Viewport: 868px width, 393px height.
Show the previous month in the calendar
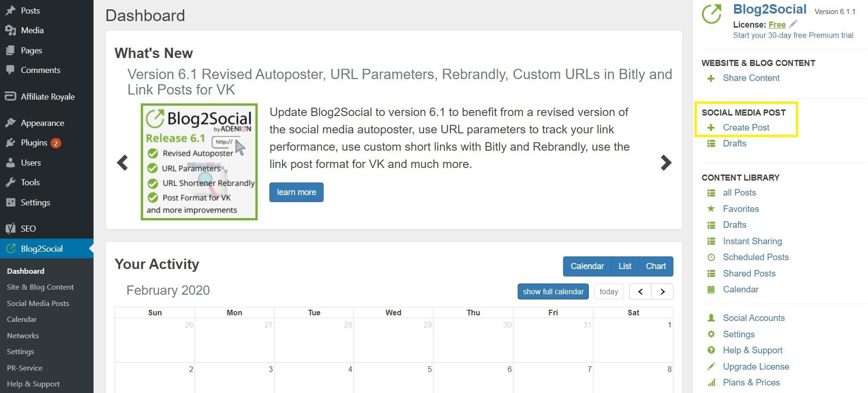pyautogui.click(x=640, y=291)
